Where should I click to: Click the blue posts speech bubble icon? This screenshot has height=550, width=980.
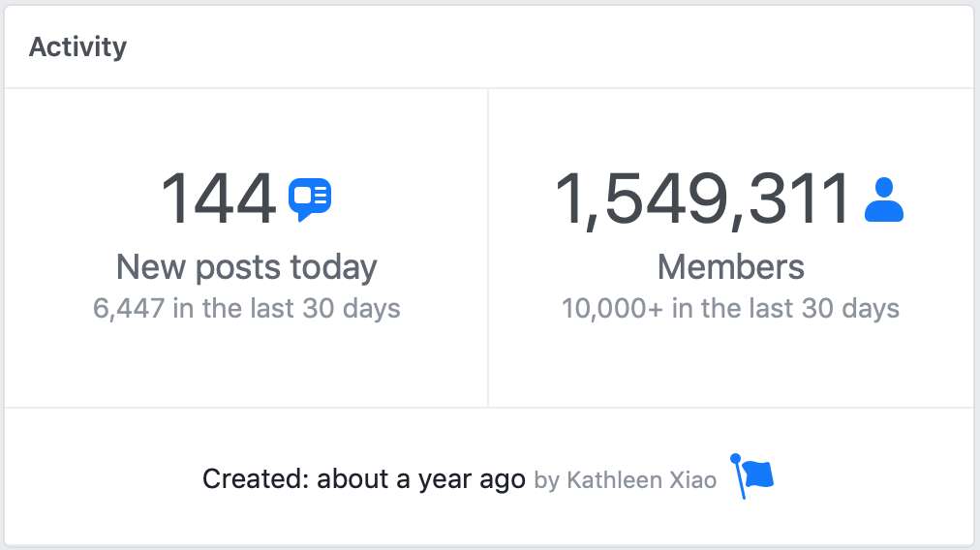(309, 199)
